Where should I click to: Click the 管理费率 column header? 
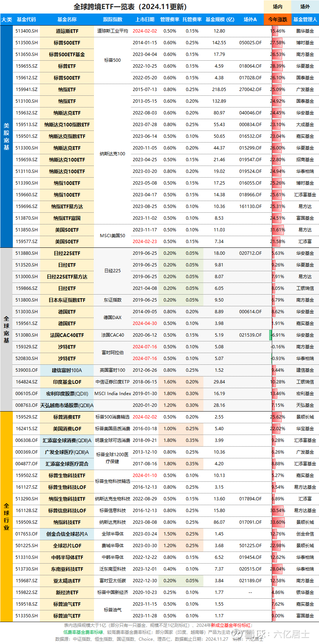point(170,19)
